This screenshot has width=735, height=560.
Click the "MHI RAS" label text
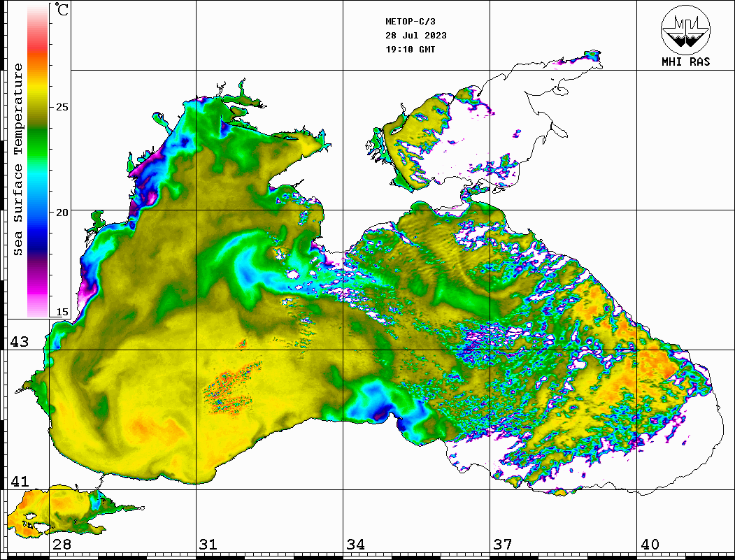click(686, 62)
